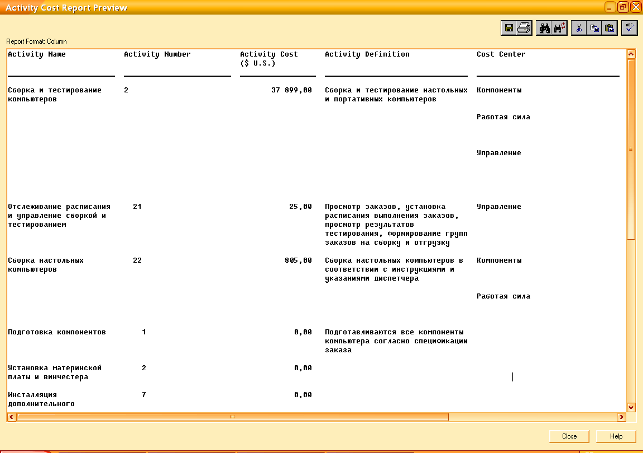The height and width of the screenshot is (453, 643).
Task: Select activity name 'Сборка настольных компьютеров'
Action: [46, 265]
